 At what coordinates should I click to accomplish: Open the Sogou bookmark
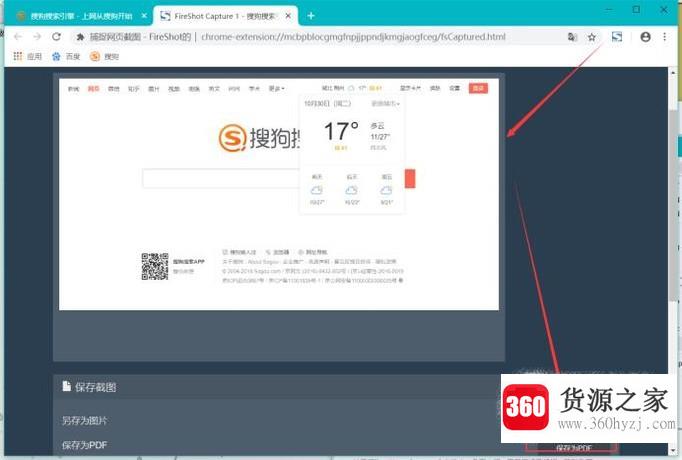[x=104, y=57]
